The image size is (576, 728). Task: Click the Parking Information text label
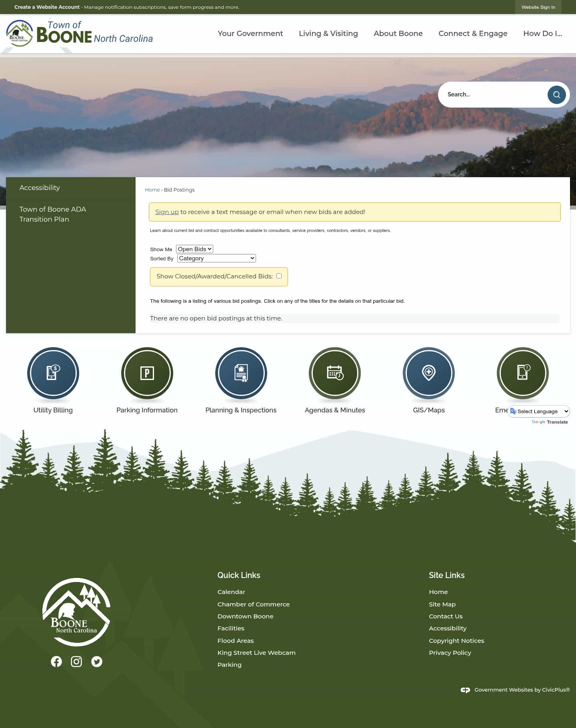pyautogui.click(x=147, y=410)
